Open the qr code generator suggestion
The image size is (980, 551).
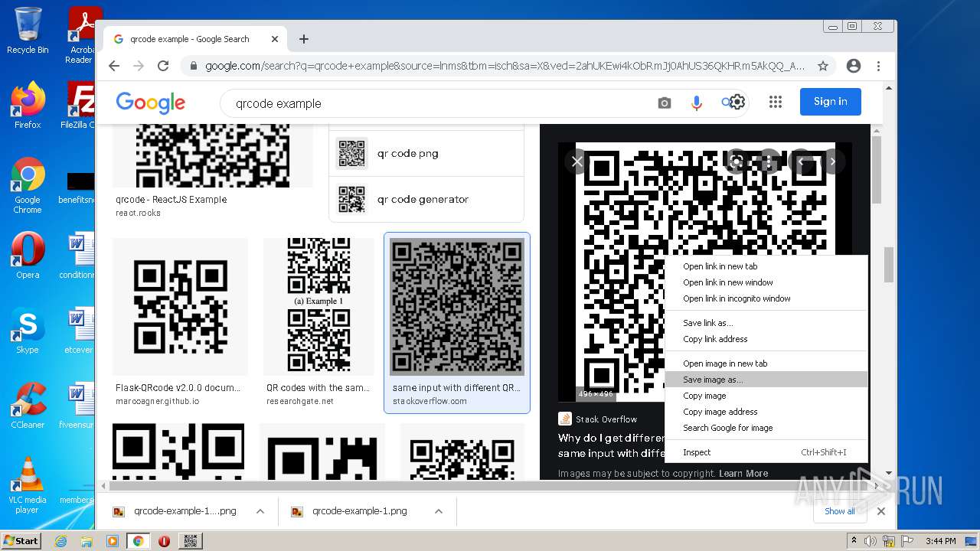tap(426, 199)
